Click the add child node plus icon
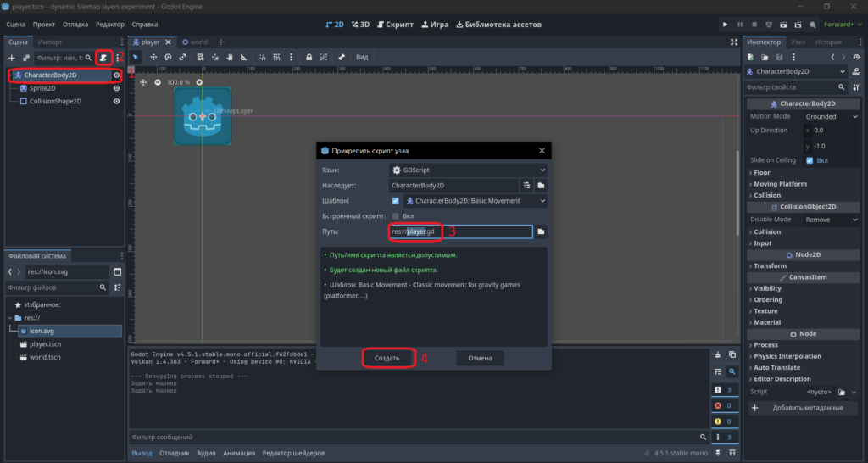868x463 pixels. (12, 58)
